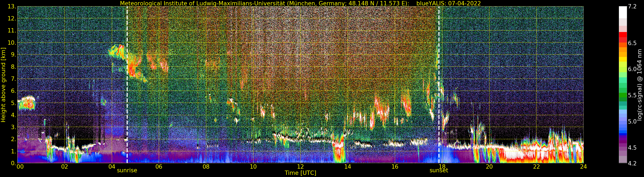
Task: Click the 9. tick on the height axis
Action: tap(13, 55)
